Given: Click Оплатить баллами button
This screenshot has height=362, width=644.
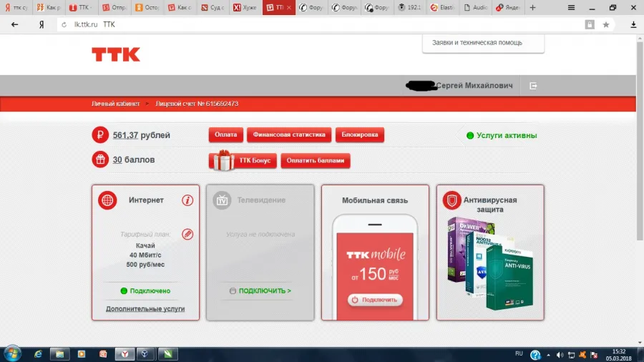Looking at the screenshot, I should coord(316,160).
